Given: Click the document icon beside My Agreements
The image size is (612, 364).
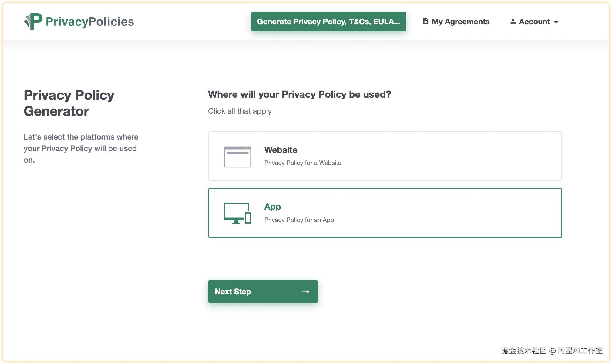Looking at the screenshot, I should point(425,21).
